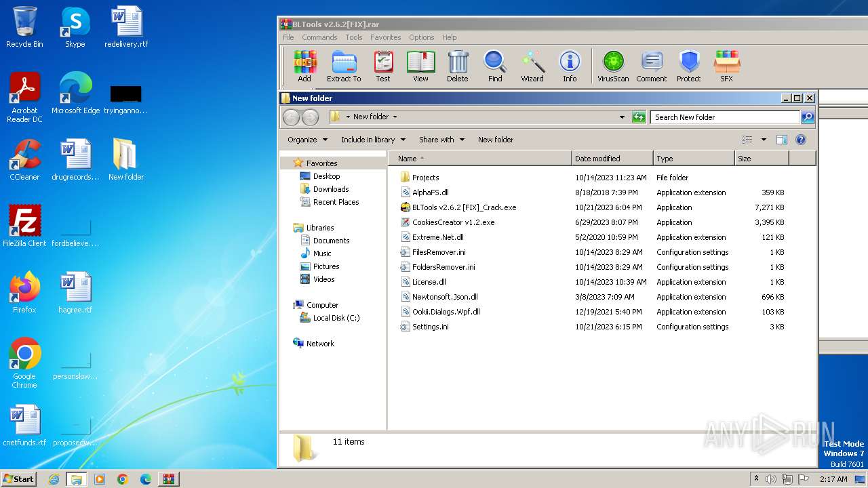
Task: Select Network in navigation pane
Action: pyautogui.click(x=320, y=344)
